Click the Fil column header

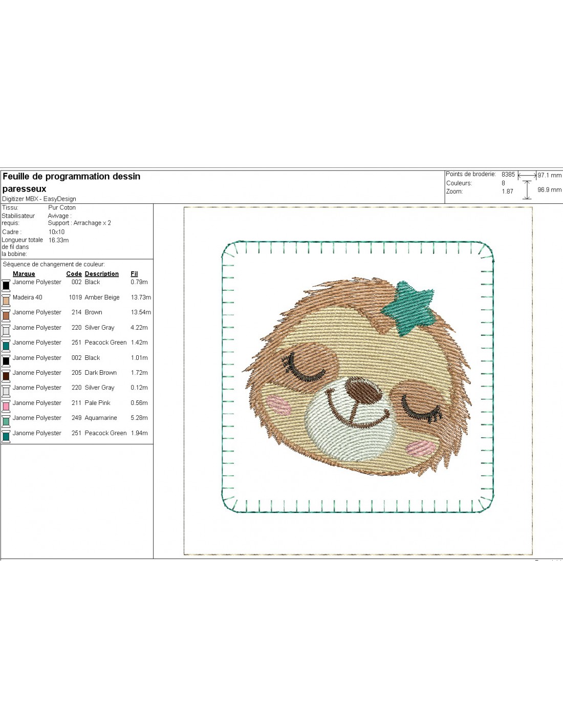134,274
